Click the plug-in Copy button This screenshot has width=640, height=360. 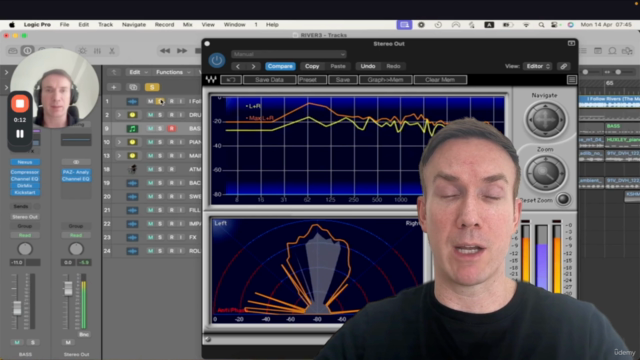coord(312,66)
